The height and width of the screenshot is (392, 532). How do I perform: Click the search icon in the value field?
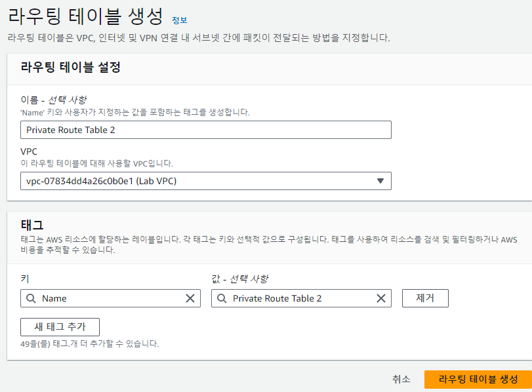222,298
